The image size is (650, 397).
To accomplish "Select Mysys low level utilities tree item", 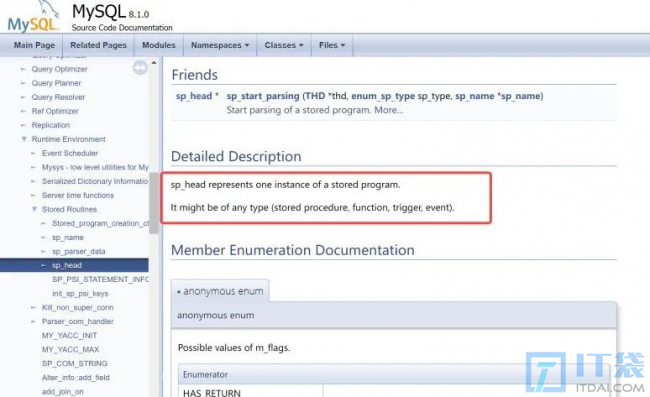I will (95, 167).
